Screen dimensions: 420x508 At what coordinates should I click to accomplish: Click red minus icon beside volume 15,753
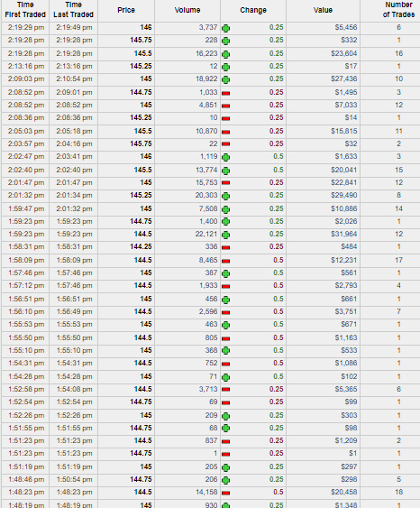[226, 183]
